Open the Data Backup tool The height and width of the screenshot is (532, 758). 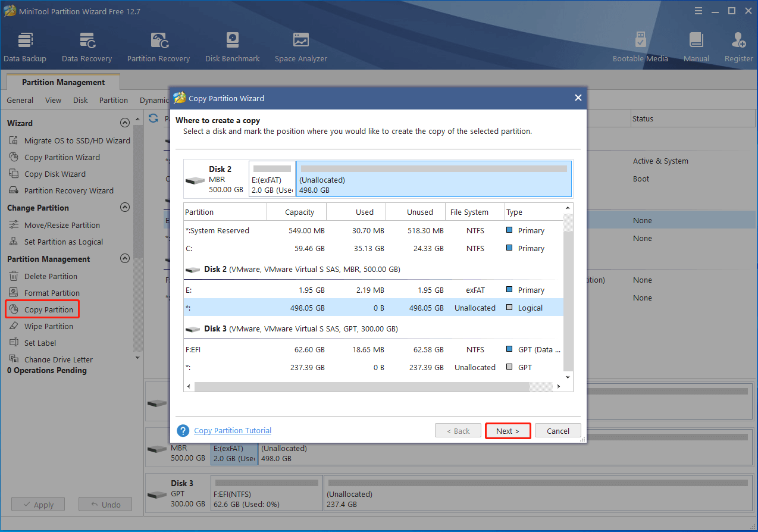pyautogui.click(x=25, y=48)
